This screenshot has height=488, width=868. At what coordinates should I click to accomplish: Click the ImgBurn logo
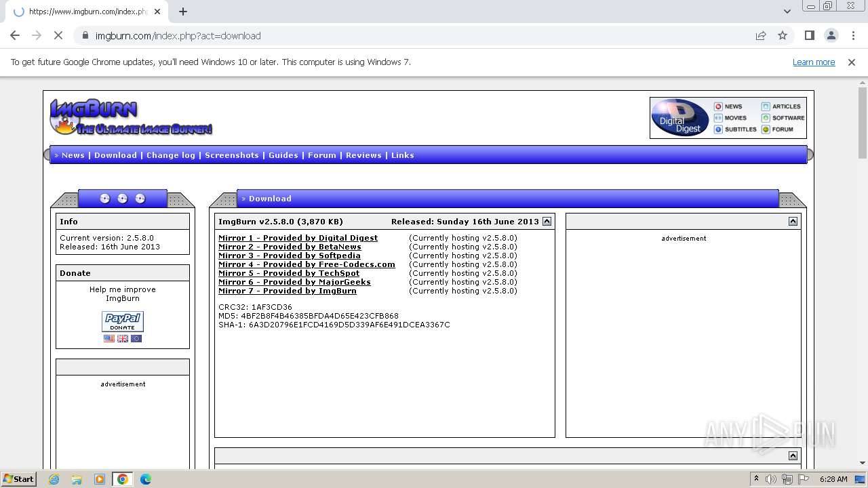pos(131,117)
